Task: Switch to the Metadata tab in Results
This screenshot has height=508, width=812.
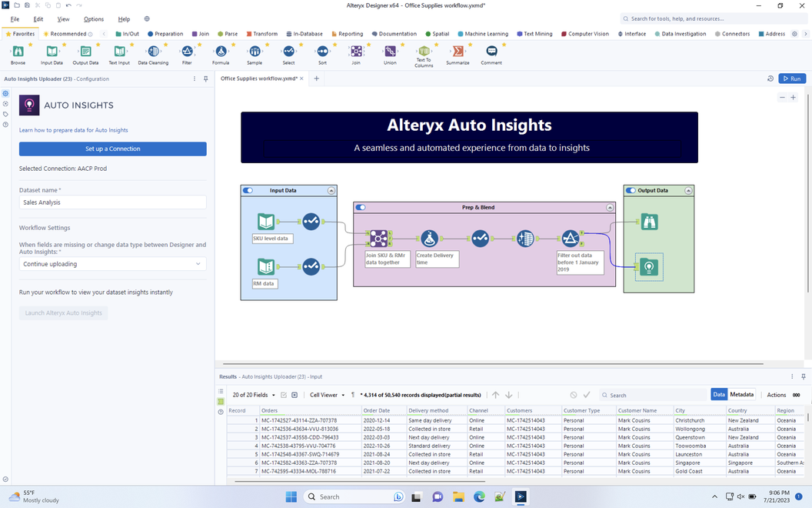Action: tap(741, 394)
